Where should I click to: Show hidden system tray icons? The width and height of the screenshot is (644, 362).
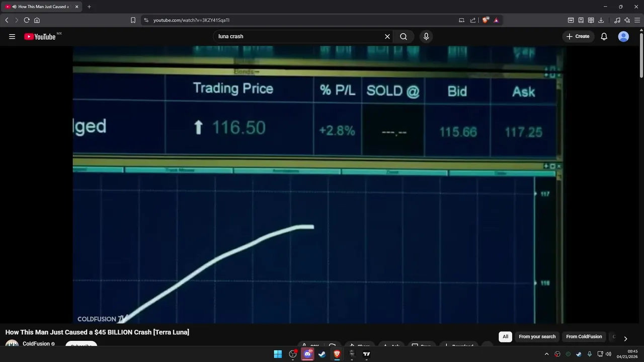pos(546,354)
